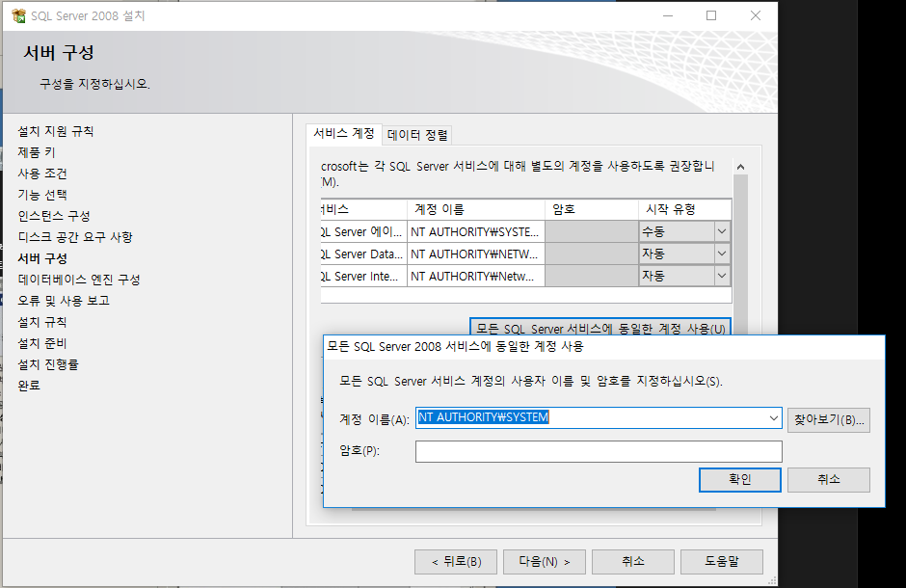
Task: Click 디스크 공간 요구 사항 step
Action: pos(75,237)
